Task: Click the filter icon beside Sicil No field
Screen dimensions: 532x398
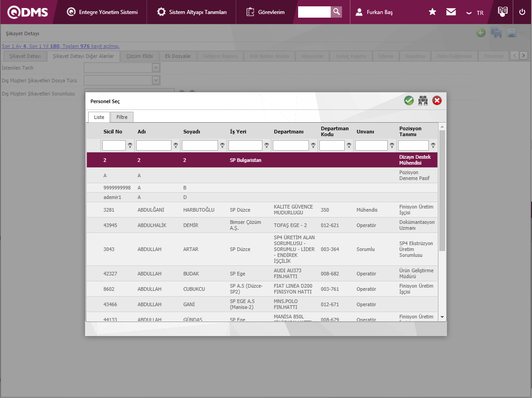Action: [x=130, y=146]
